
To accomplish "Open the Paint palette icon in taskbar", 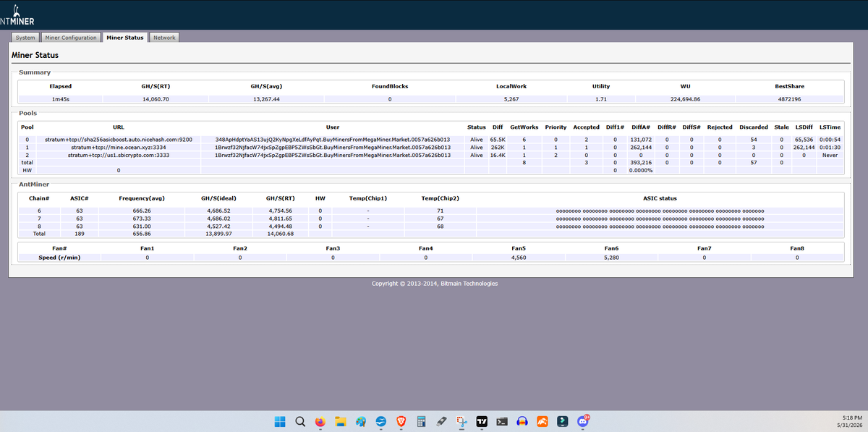I will (361, 421).
